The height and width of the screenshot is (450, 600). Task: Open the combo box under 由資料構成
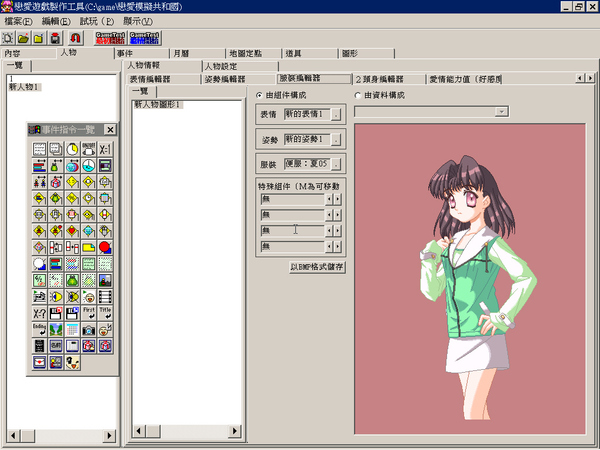tap(501, 112)
